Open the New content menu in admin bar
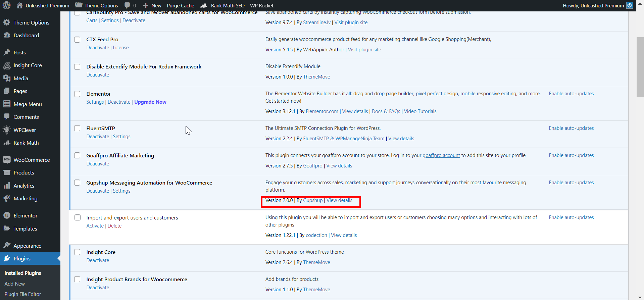644x300 pixels. (152, 5)
